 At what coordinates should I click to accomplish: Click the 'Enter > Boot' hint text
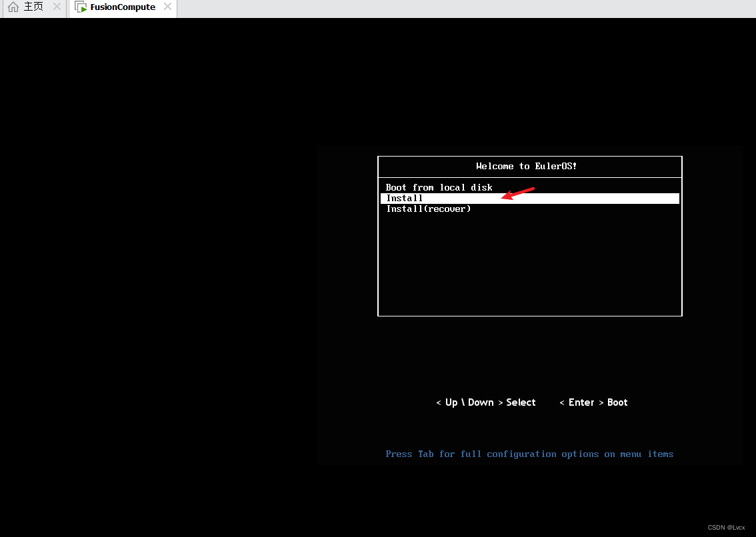pyautogui.click(x=593, y=402)
